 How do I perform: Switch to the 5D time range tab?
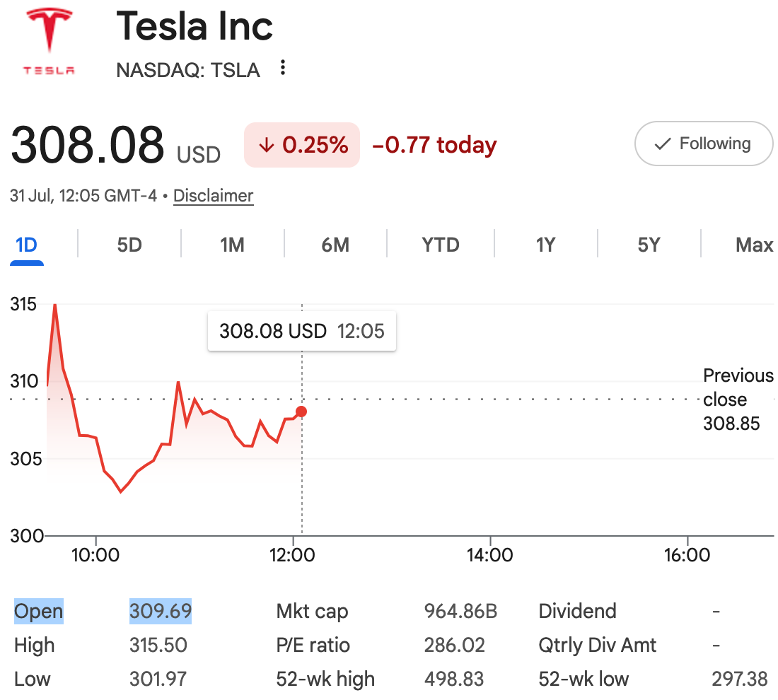tap(129, 245)
